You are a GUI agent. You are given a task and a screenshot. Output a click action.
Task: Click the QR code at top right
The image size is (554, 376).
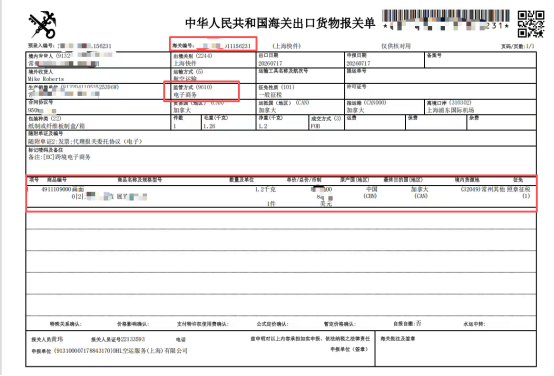point(531,24)
